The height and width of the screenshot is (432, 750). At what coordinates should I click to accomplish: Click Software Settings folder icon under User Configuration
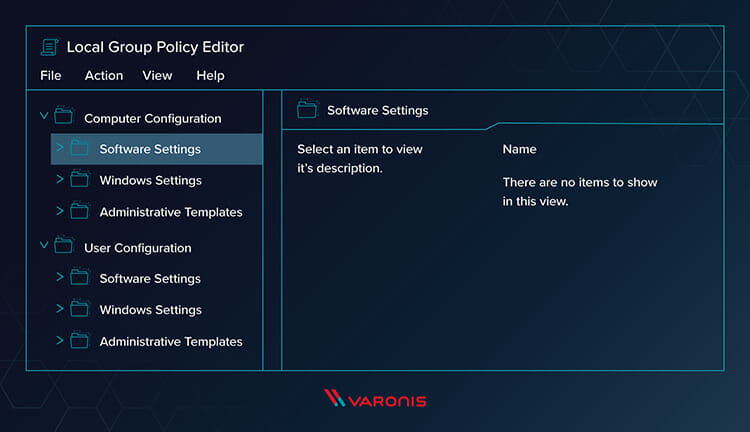tap(79, 277)
